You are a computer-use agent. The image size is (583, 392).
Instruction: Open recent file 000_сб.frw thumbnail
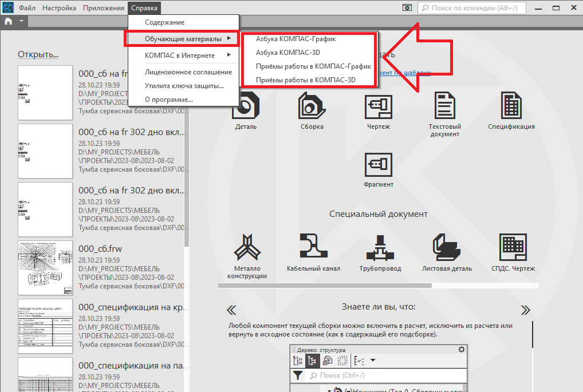pos(45,268)
